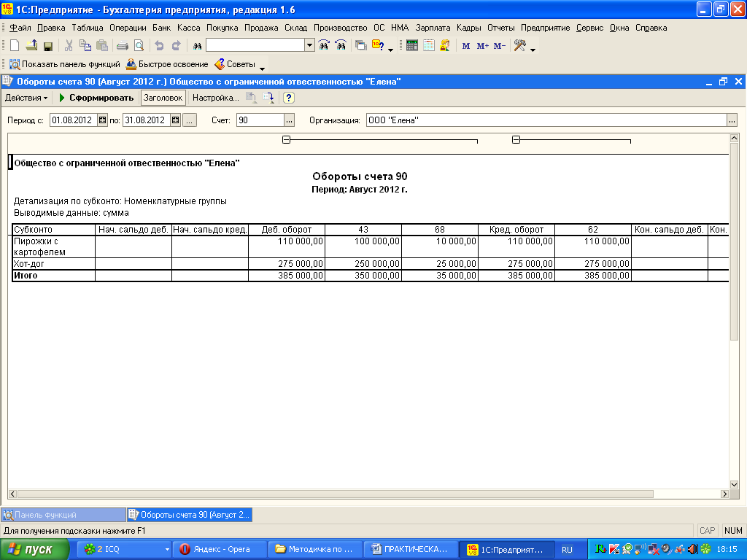
Task: Click the New document icon
Action: click(x=15, y=46)
